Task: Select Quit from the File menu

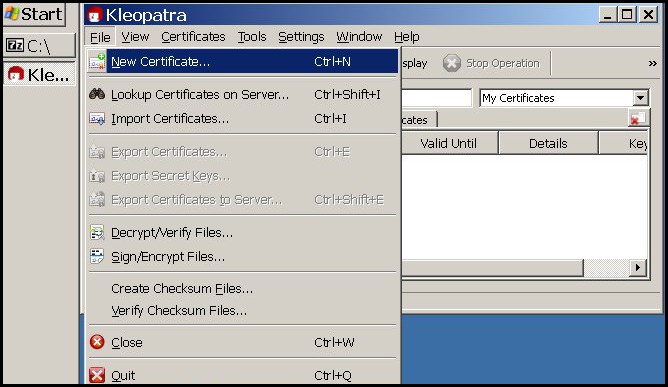Action: coord(242,375)
